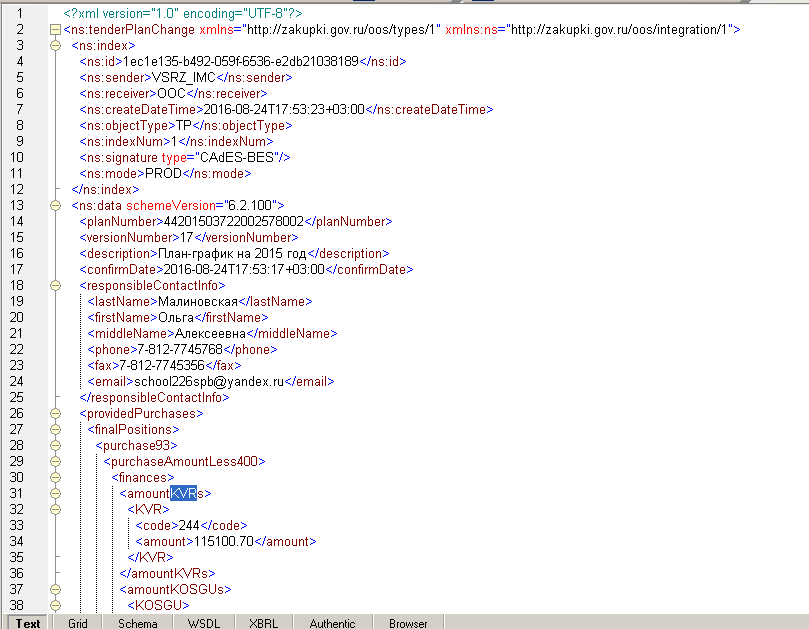
Task: Click the zakupki.gov.ru/oos/integration/1 namespace URL
Action: (618, 29)
